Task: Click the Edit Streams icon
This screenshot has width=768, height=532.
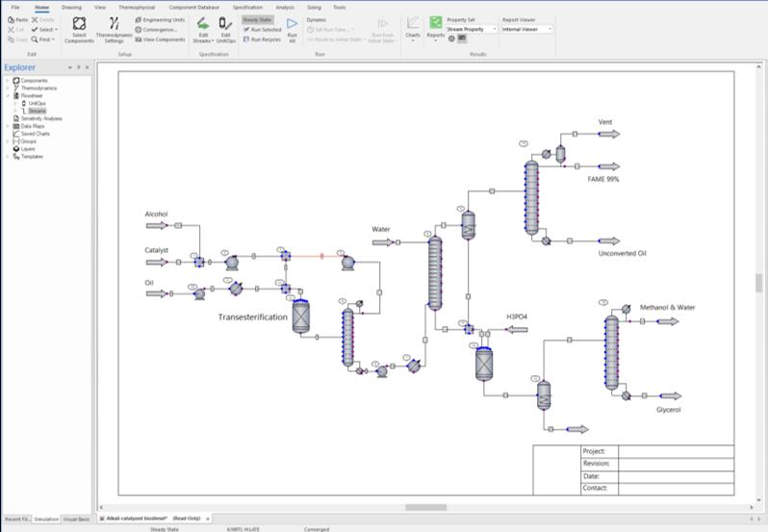Action: pos(203,30)
